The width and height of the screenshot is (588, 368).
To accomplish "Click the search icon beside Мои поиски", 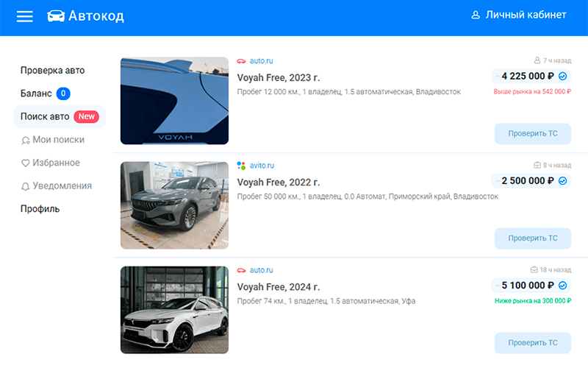I will [25, 141].
